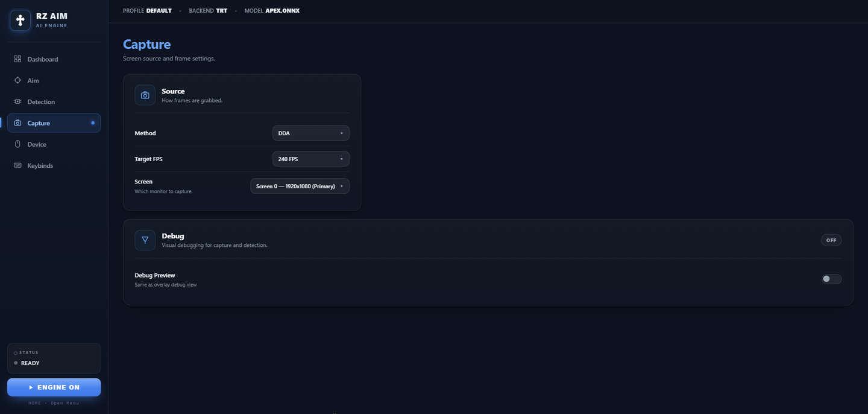Click the MODEL APEX.ONNX label
The height and width of the screenshot is (414, 868).
[272, 11]
